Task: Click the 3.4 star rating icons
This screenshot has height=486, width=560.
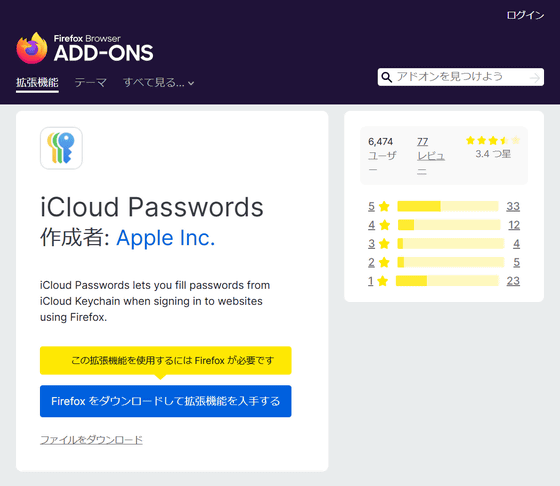Action: point(493,140)
